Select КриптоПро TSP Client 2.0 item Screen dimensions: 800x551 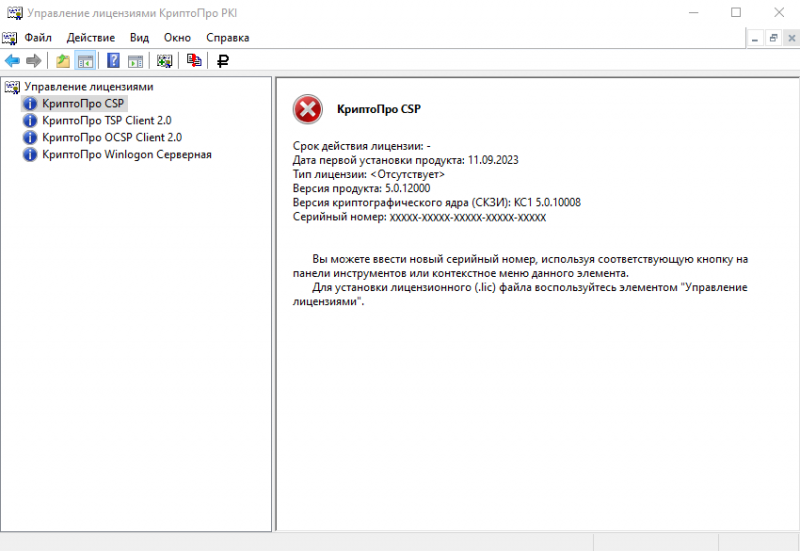coord(106,120)
